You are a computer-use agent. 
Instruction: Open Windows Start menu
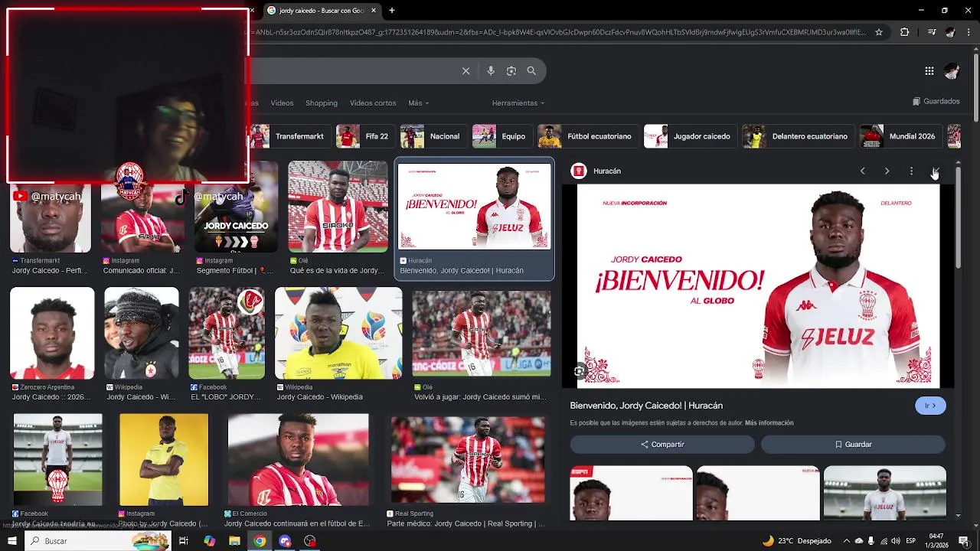click(x=11, y=541)
